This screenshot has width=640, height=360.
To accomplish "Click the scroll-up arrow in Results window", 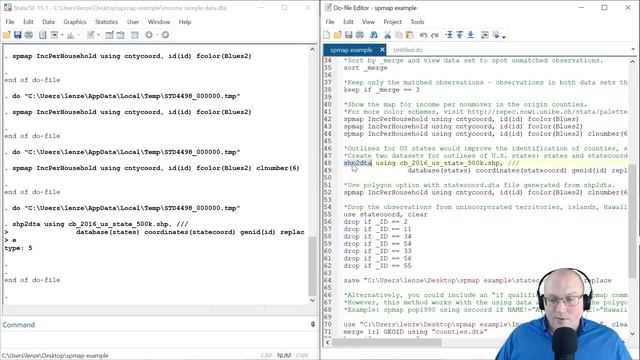I will click(x=312, y=49).
